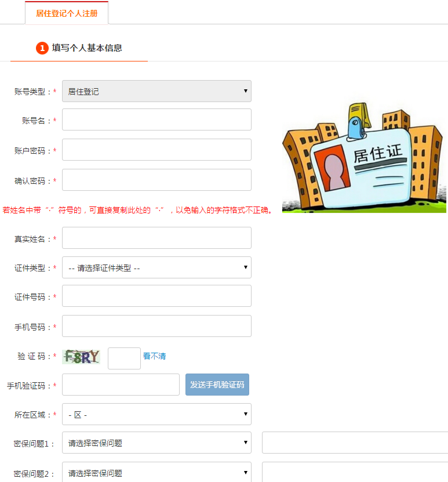Click the 真实姓名 input field
Viewport: 448px width, 482px height.
156,238
